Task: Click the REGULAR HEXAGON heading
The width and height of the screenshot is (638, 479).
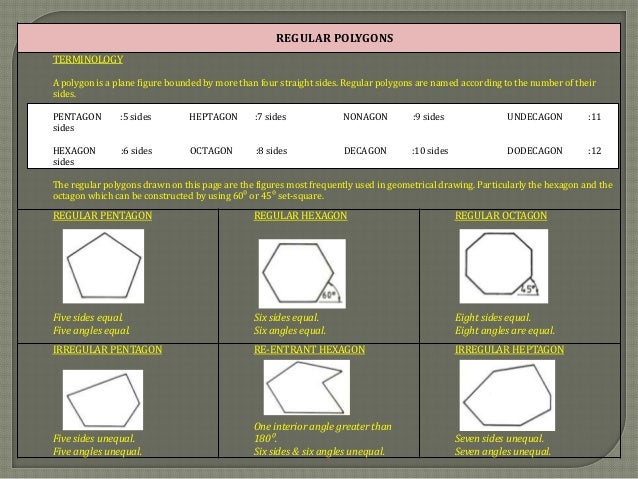Action: click(x=301, y=216)
